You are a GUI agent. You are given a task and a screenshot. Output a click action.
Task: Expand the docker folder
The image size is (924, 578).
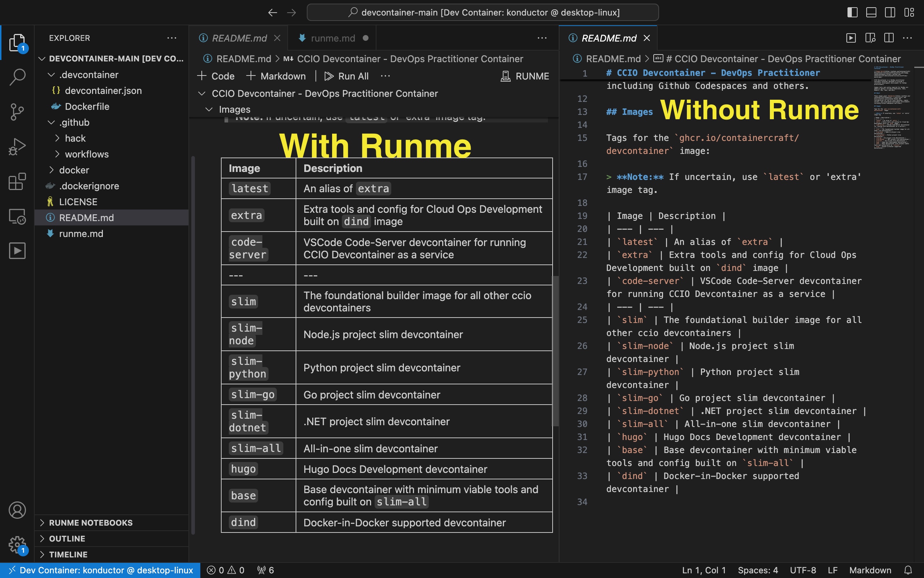click(x=51, y=170)
